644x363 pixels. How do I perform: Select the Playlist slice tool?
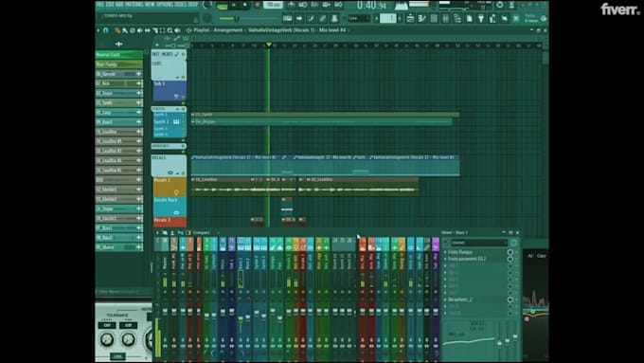[154, 30]
